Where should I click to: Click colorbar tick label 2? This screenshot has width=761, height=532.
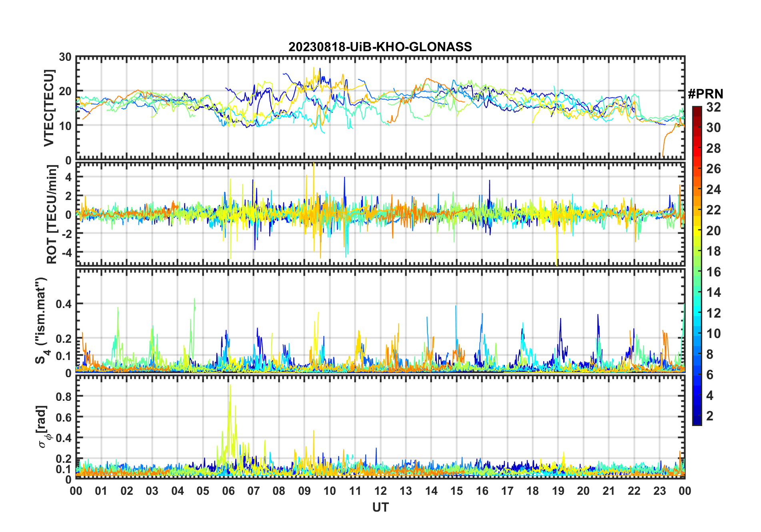[x=710, y=416]
